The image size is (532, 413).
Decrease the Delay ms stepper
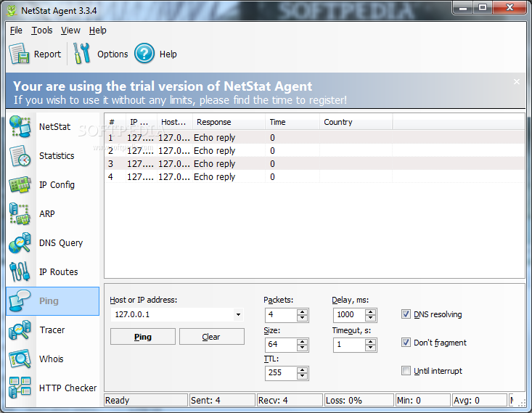pyautogui.click(x=370, y=319)
